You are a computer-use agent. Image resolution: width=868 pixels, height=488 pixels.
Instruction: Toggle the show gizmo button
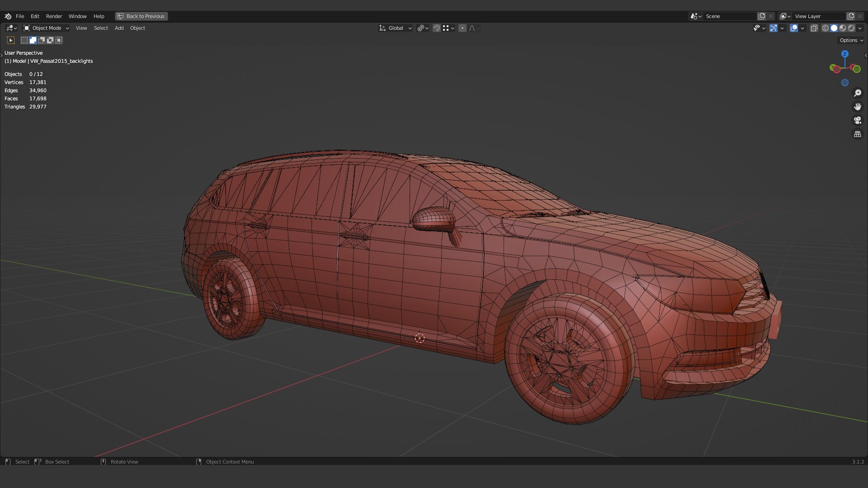[x=774, y=28]
